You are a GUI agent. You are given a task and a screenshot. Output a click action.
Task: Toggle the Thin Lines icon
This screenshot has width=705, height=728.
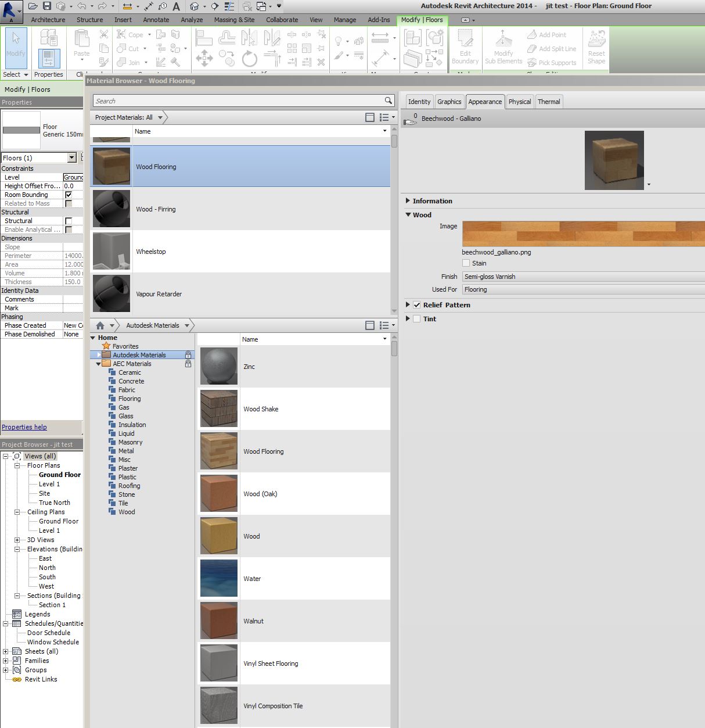[x=229, y=6]
